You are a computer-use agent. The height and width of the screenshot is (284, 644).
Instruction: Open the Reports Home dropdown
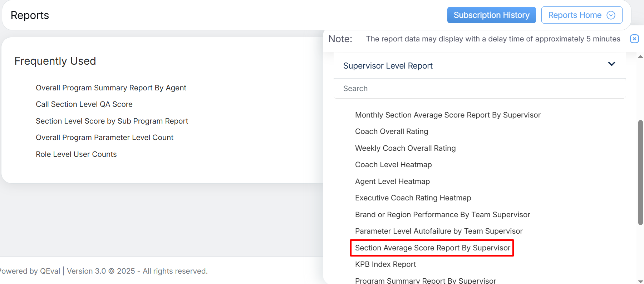(x=581, y=15)
